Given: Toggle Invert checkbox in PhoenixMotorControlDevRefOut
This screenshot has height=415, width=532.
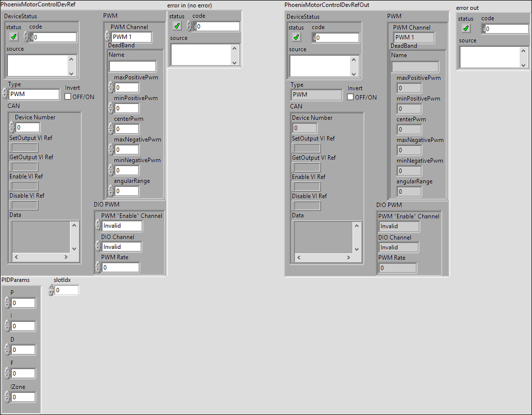Looking at the screenshot, I should [x=351, y=97].
